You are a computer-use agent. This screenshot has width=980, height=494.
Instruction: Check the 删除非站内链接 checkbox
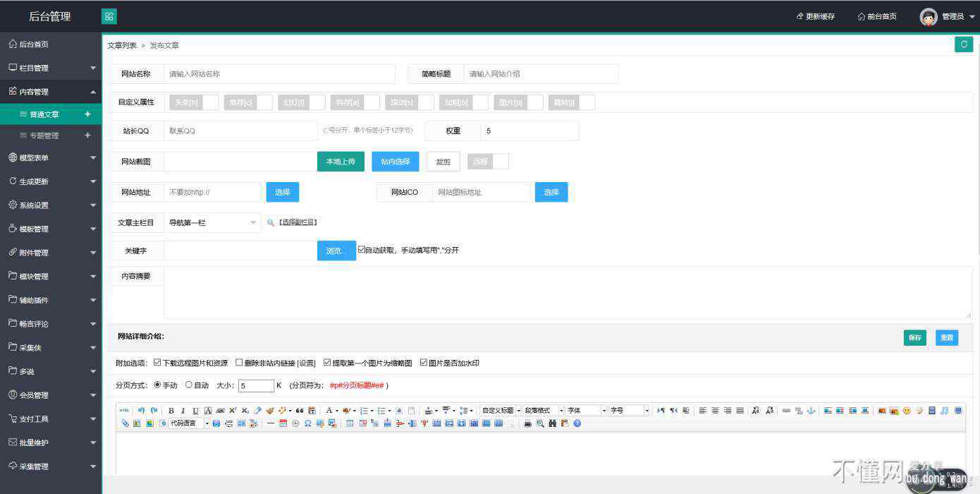click(x=239, y=363)
